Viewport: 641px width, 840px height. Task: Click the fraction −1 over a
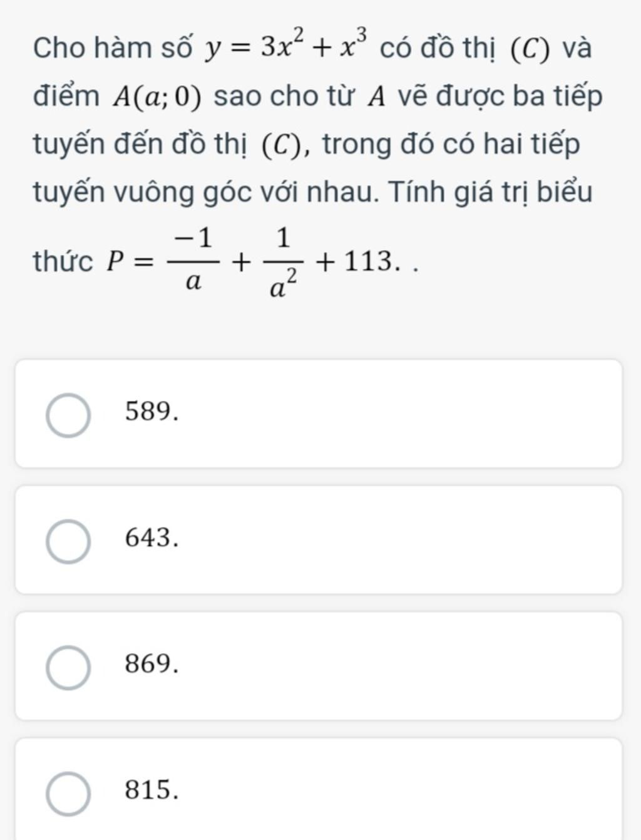[193, 260]
